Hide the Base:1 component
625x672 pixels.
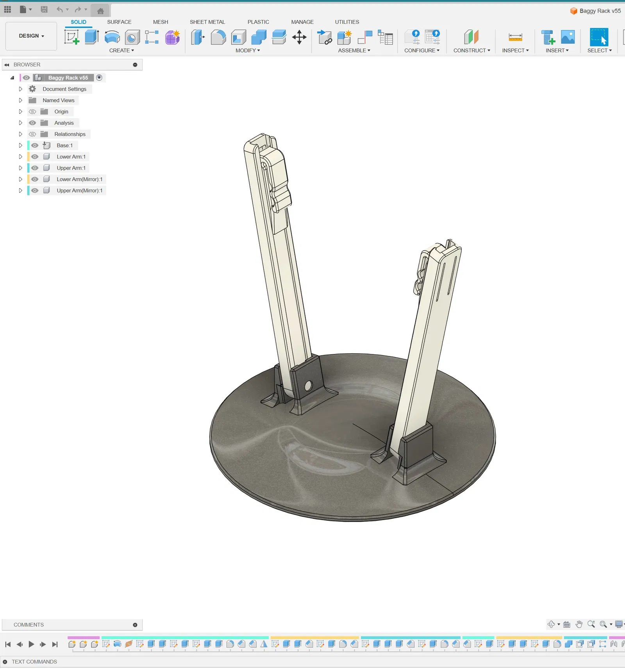[35, 146]
